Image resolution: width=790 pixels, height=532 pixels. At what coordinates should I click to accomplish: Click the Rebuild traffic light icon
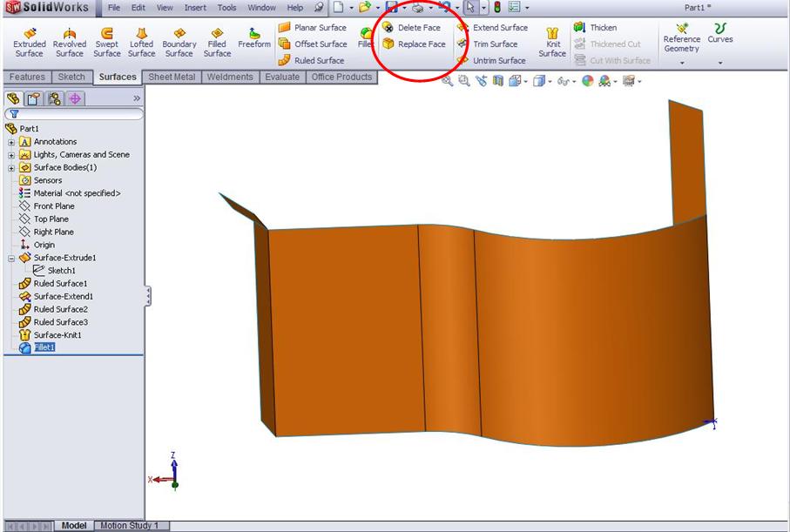497,7
